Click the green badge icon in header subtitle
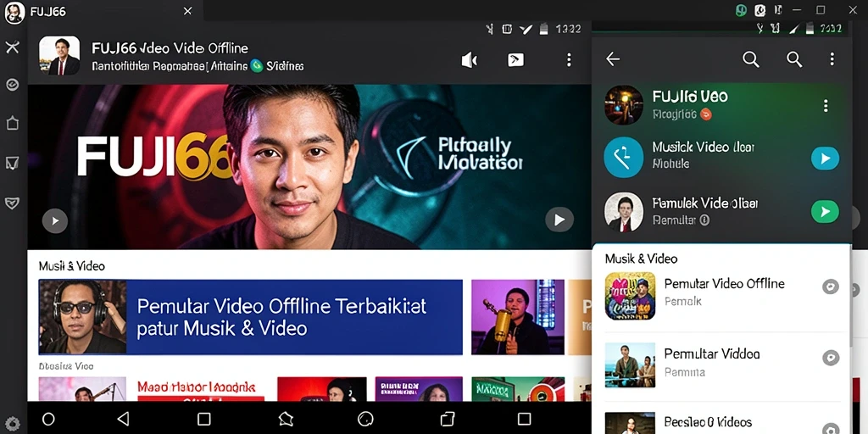 [256, 66]
